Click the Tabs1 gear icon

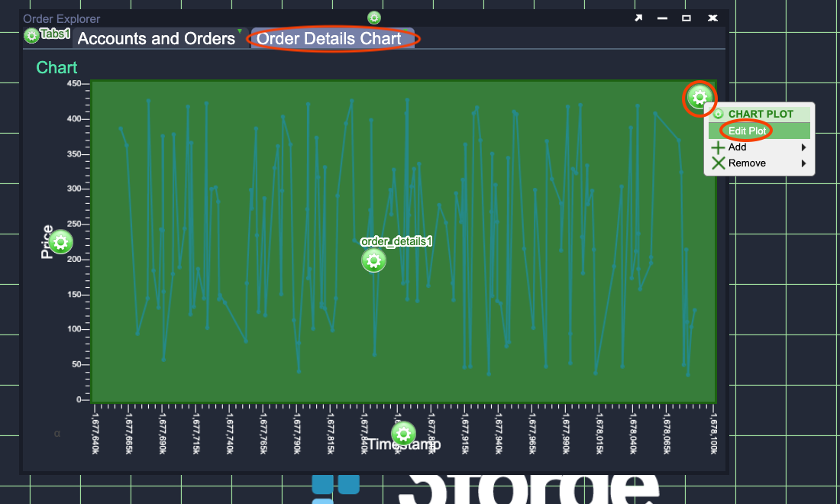point(31,35)
